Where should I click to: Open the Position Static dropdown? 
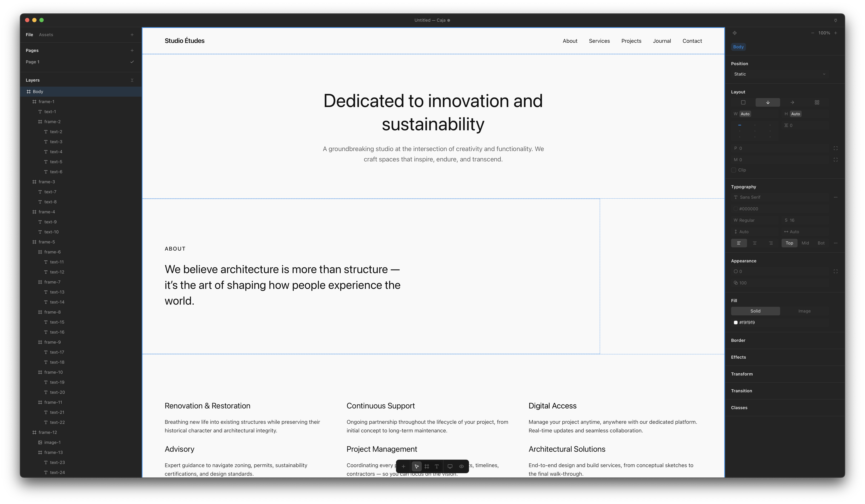779,74
